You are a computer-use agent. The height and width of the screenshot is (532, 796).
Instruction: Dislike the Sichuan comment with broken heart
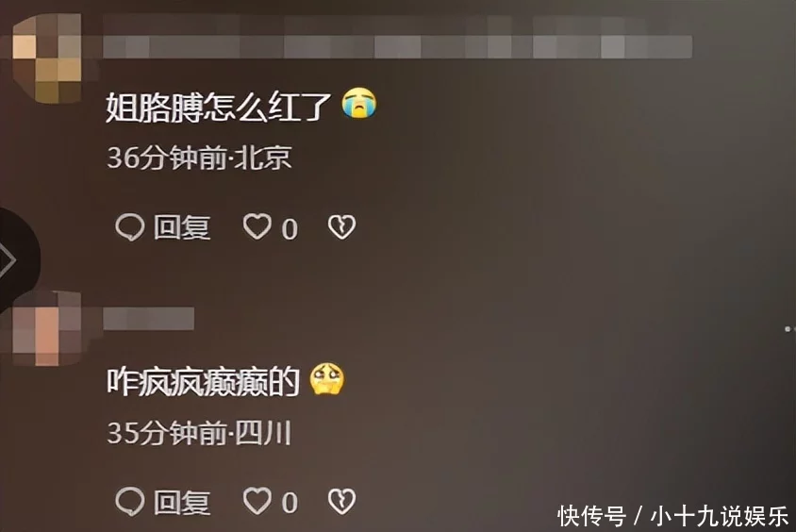point(341,502)
